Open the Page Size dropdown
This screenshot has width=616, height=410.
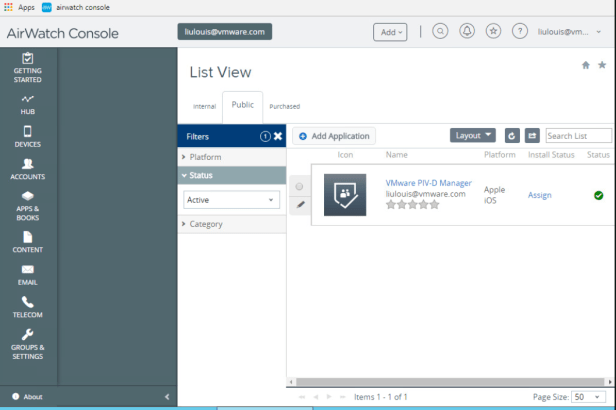point(587,397)
